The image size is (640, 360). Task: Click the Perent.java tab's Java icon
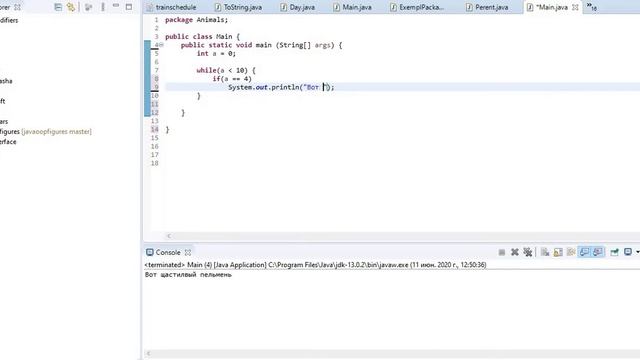(x=469, y=7)
